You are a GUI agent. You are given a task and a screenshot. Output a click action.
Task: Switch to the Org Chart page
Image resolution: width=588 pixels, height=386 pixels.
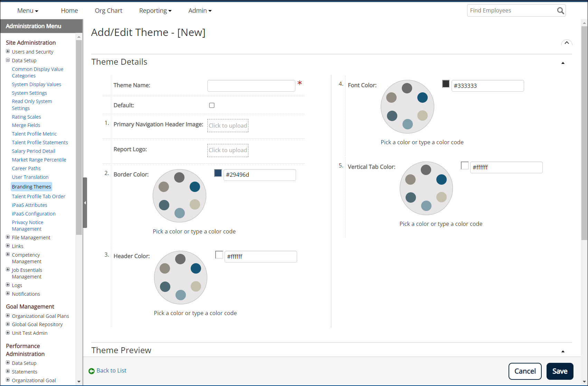[108, 10]
